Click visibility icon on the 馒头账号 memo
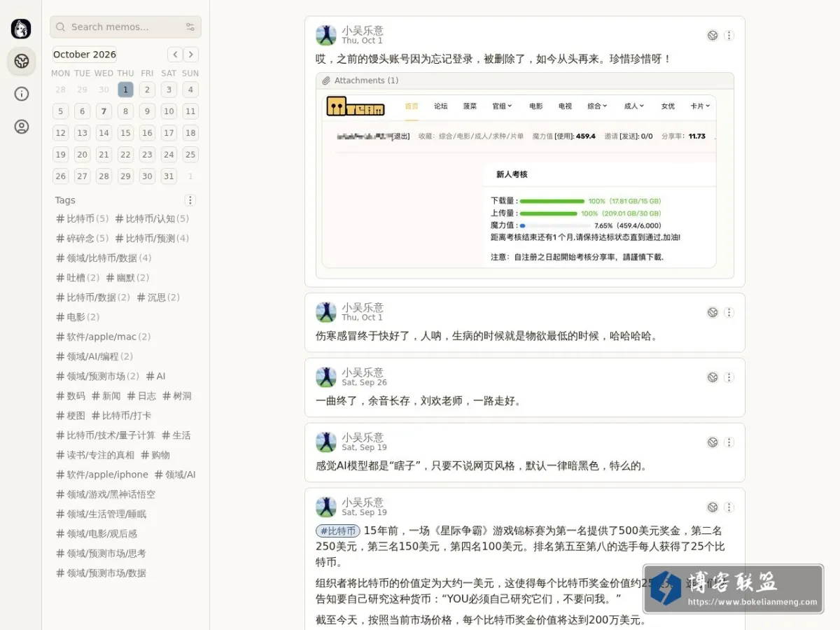The width and height of the screenshot is (840, 630). 713,36
